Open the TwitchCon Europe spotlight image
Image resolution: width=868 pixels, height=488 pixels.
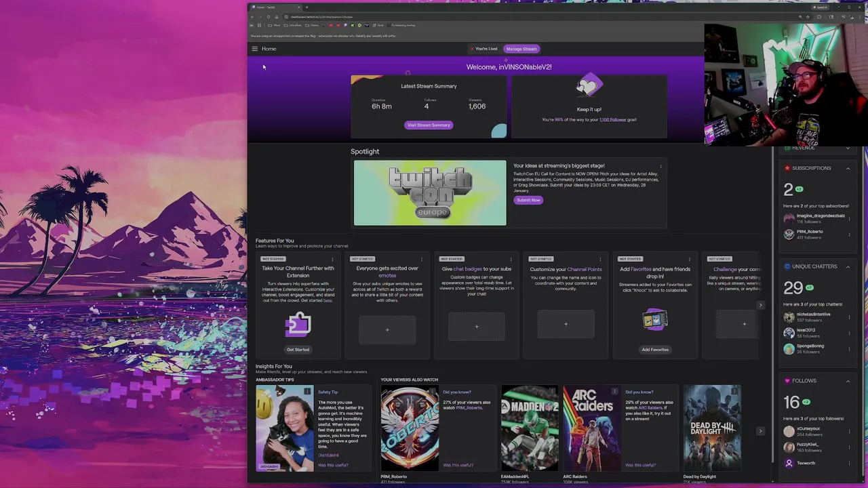tap(430, 192)
